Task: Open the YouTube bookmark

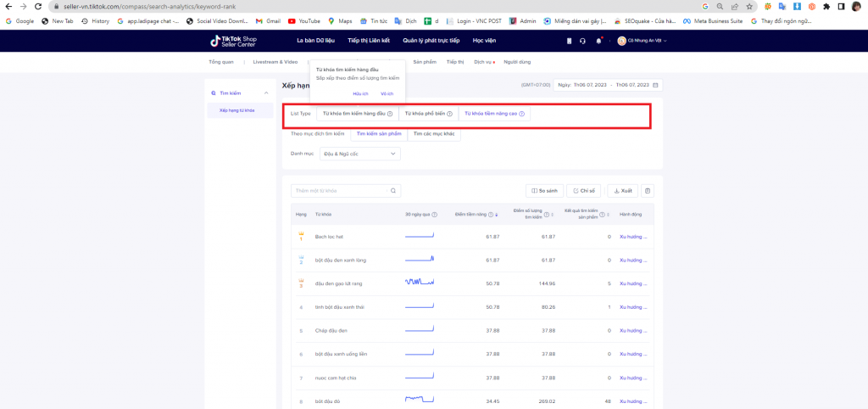Action: pyautogui.click(x=304, y=21)
